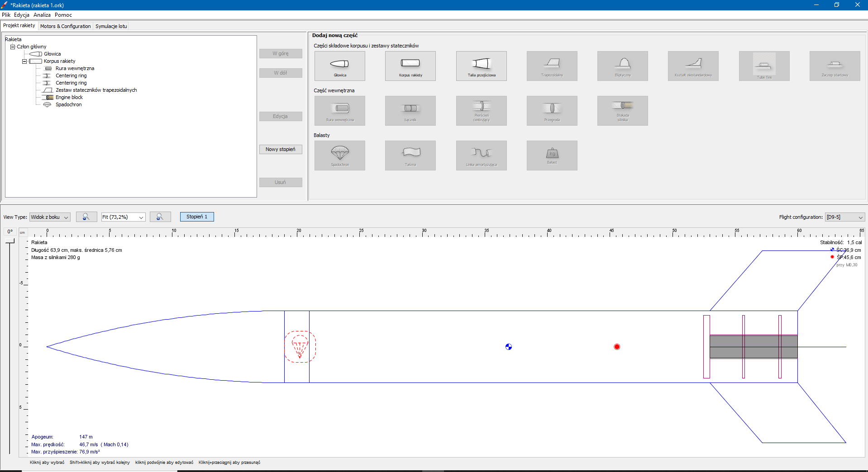Click the Nowy stopień button
Screen dimensions: 868x472
280,149
